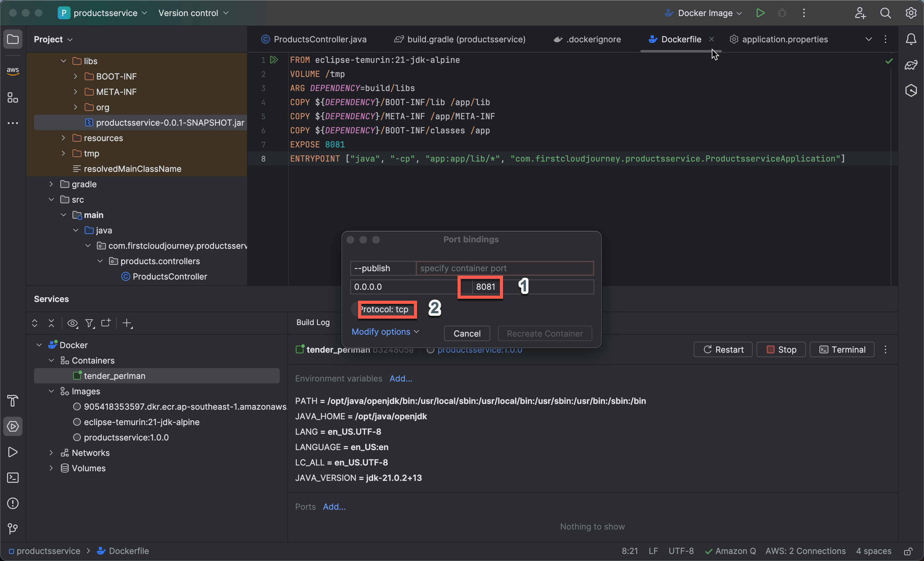
Task: Open the Services tool window icon
Action: point(13,426)
